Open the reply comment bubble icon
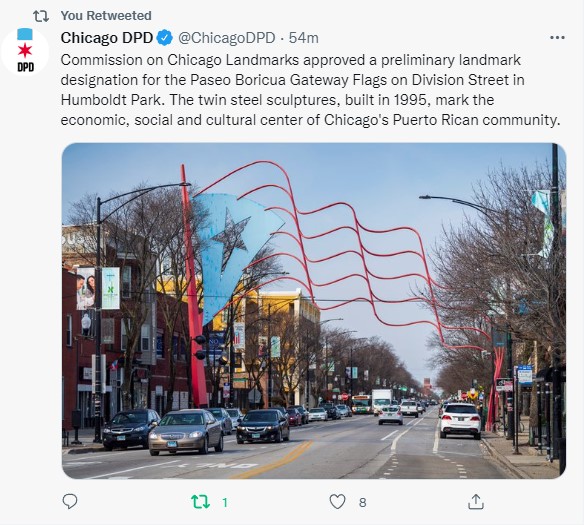Screen dimensions: 584x525 [70, 502]
